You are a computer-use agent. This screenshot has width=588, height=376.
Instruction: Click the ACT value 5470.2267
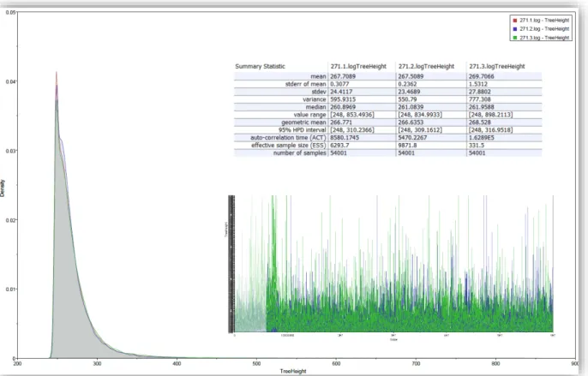[412, 138]
